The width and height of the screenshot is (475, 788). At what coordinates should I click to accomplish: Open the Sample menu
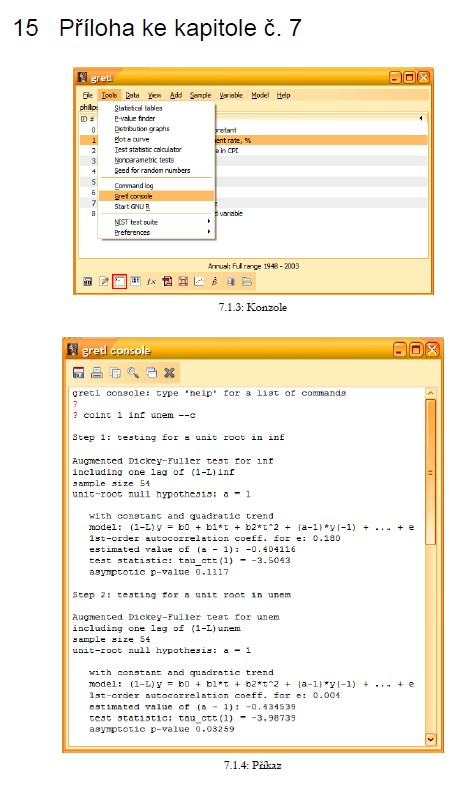point(201,95)
